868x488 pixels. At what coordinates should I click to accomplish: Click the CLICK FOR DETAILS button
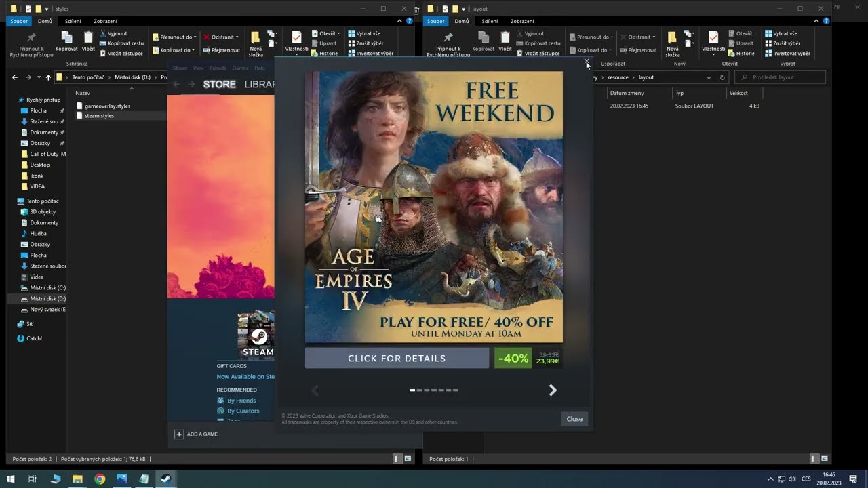pyautogui.click(x=397, y=358)
